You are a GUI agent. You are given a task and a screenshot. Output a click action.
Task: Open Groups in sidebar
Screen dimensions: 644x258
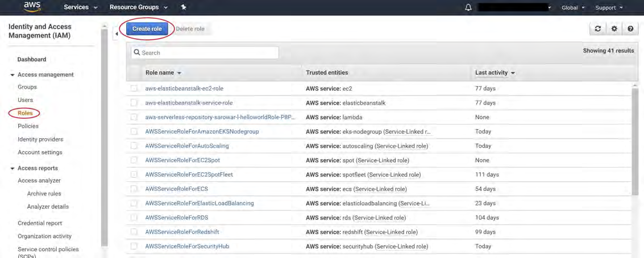(27, 87)
